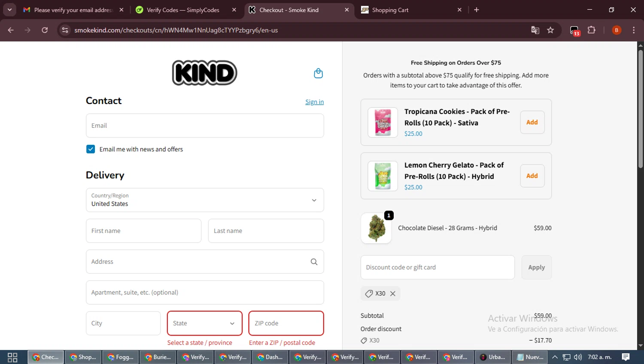The image size is (644, 364).
Task: Open Windows Task View button
Action: pyautogui.click(x=12, y=357)
